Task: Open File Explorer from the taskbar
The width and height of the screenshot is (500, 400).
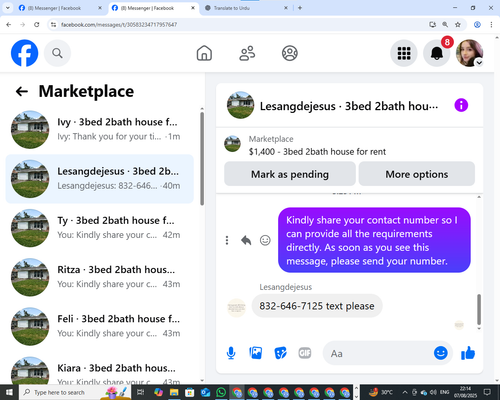Action: point(174,392)
